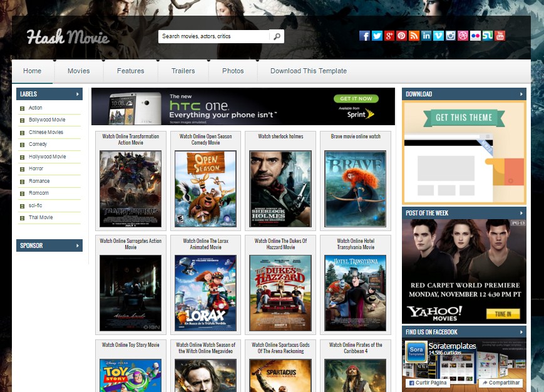The width and height of the screenshot is (544, 392).
Task: Open the Brave movie poster
Action: [356, 189]
